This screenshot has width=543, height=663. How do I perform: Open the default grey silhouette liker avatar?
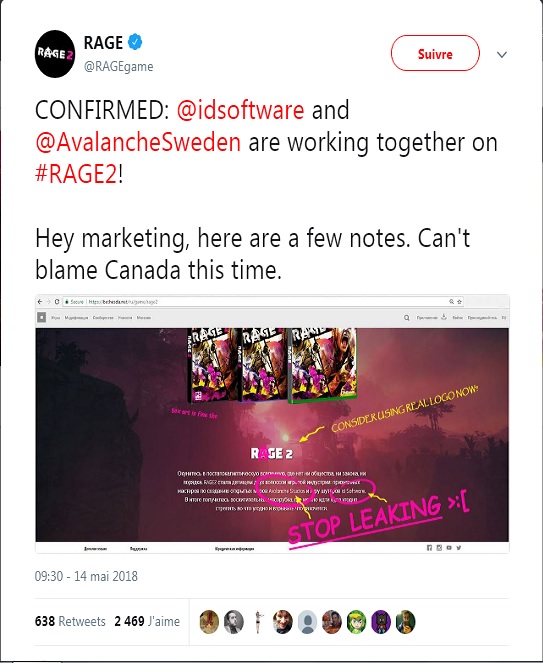307,622
